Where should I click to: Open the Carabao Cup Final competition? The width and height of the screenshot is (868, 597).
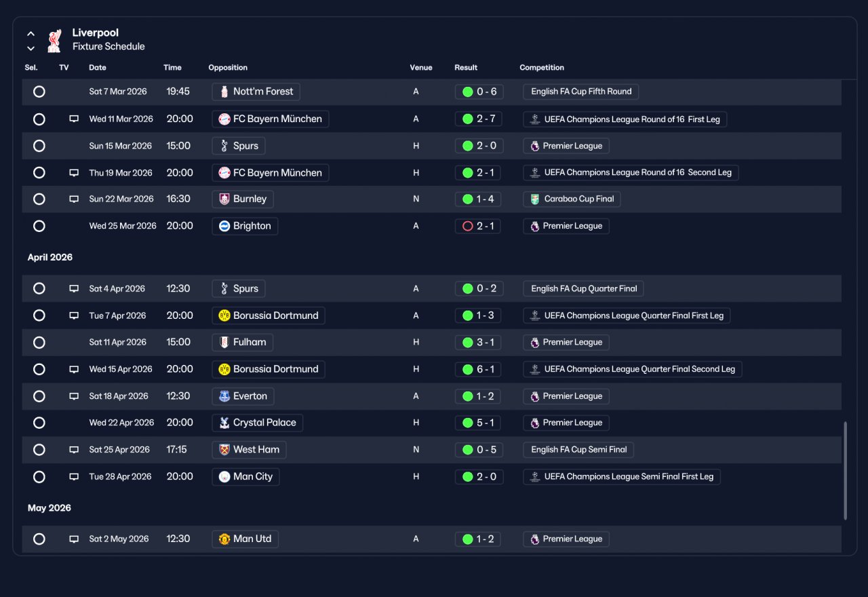click(572, 199)
